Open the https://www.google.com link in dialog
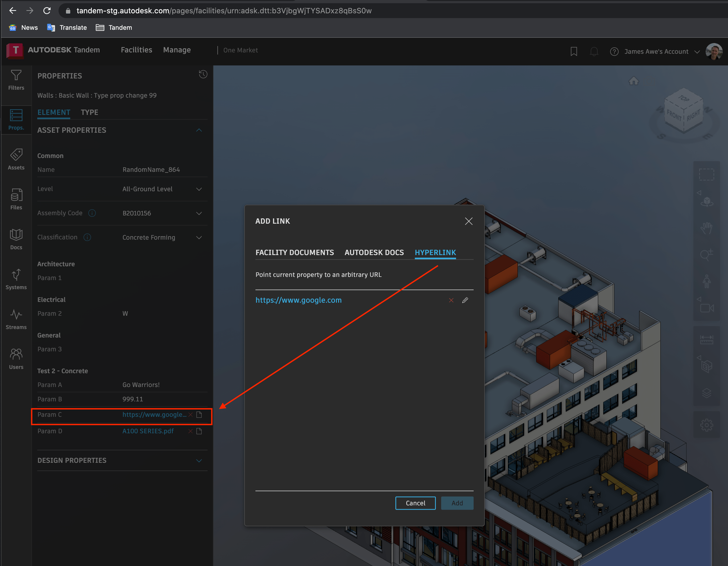The image size is (728, 566). click(x=298, y=300)
